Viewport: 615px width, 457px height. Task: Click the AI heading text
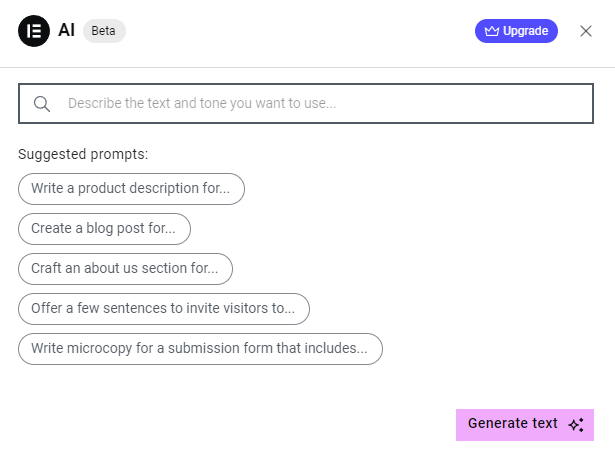67,31
